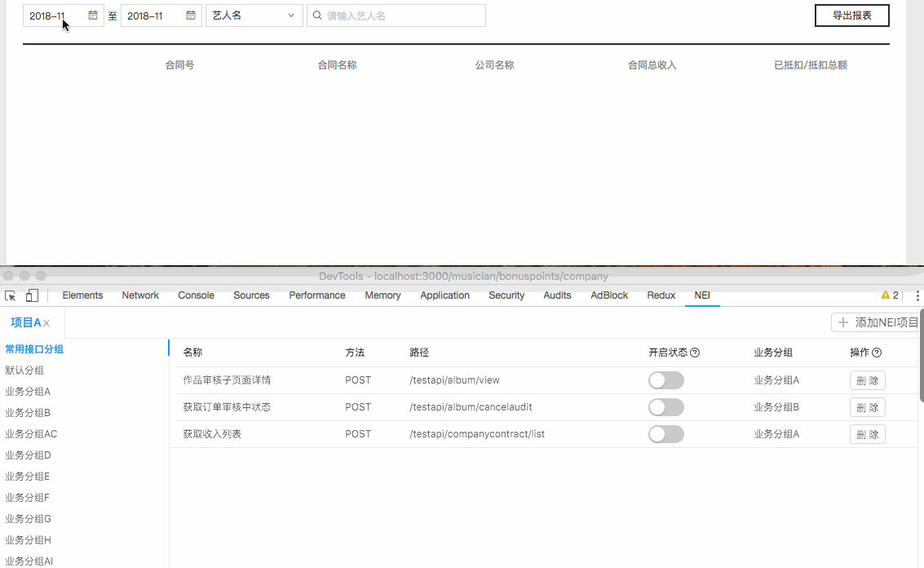This screenshot has width=924, height=568.
Task: Click the path /testapi/album/view
Action: click(x=454, y=380)
